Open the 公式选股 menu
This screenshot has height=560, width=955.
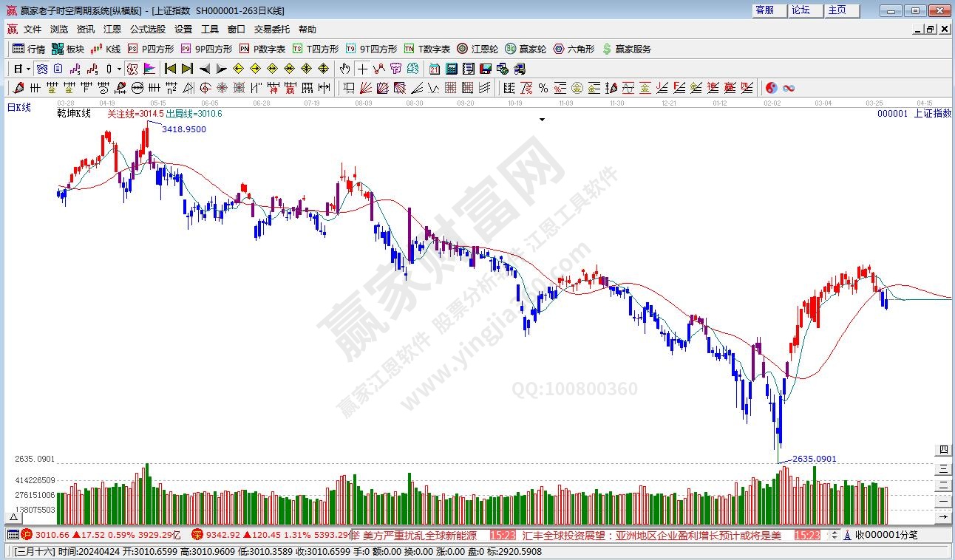(148, 30)
